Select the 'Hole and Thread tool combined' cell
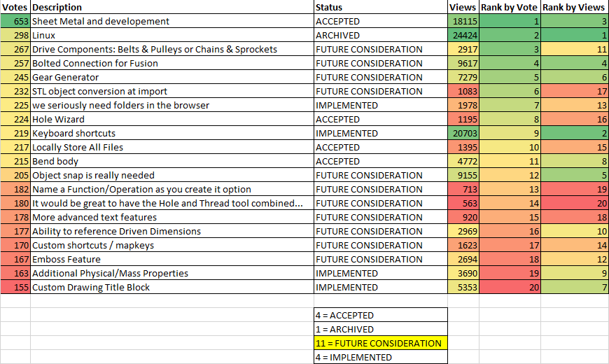Screen dimensions: 609x364 [172, 203]
